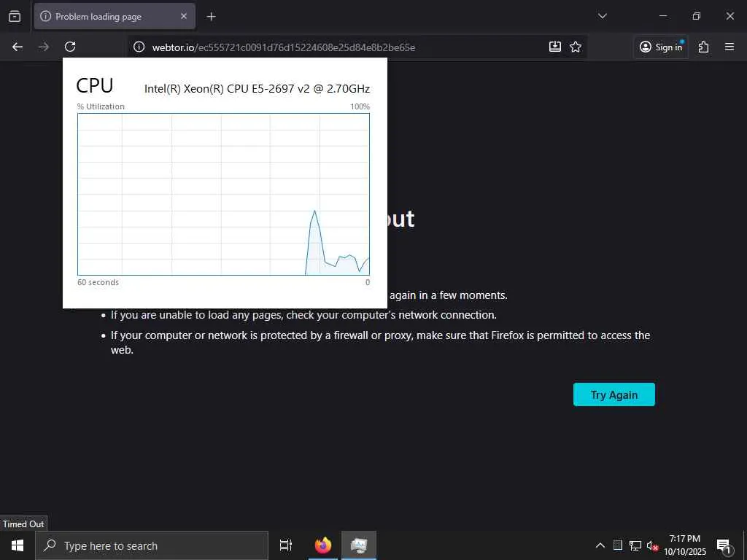Image resolution: width=747 pixels, height=560 pixels.
Task: Save page to Pocket icon
Action: [x=555, y=47]
